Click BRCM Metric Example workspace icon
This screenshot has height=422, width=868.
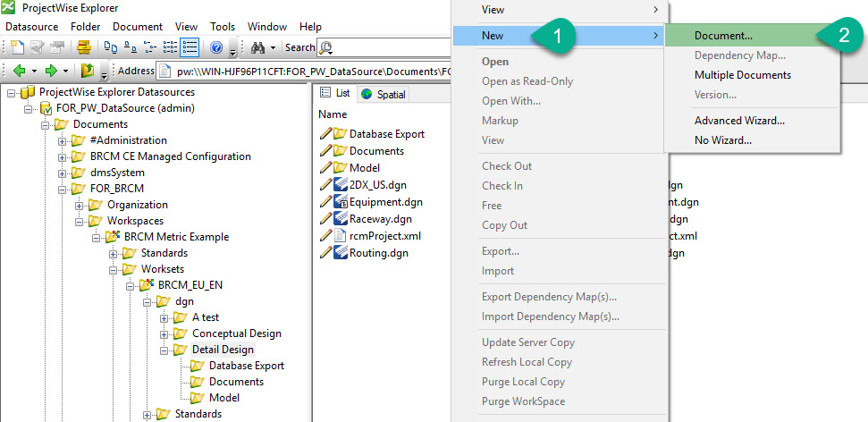[114, 236]
